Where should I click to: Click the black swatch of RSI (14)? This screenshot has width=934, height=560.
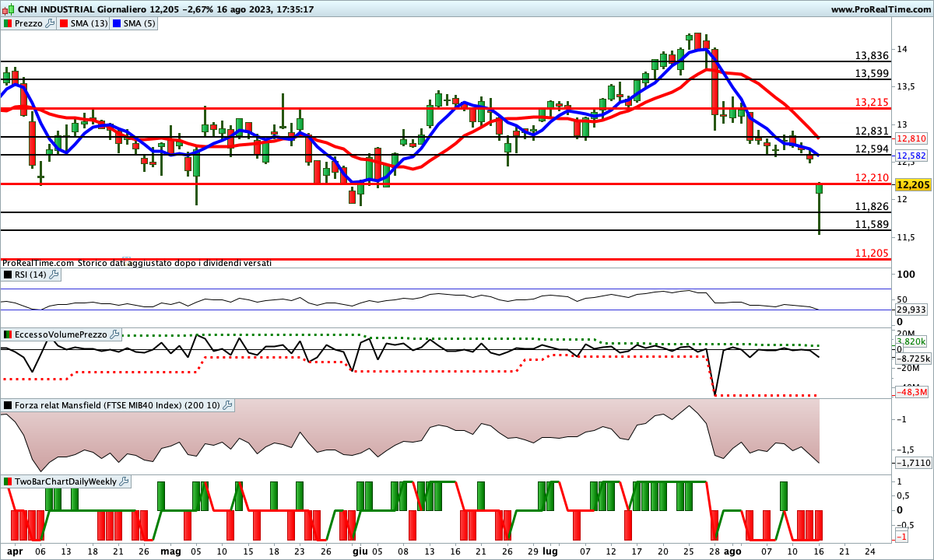(x=8, y=275)
